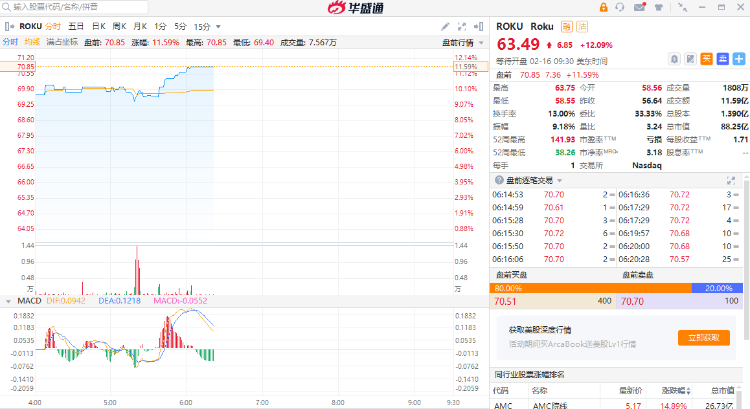Viewport: 750px width, 409px height.
Task: Switch to 周K chart tab
Action: tap(119, 26)
